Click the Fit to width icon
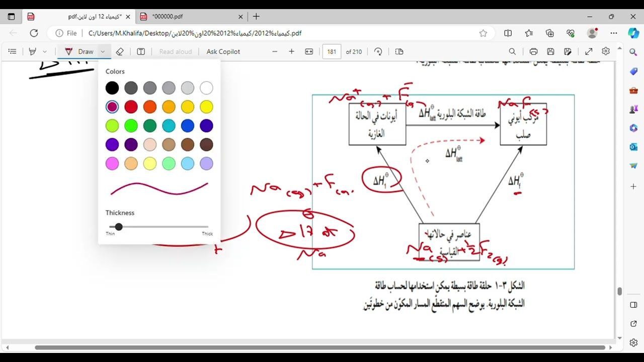 [x=309, y=51]
